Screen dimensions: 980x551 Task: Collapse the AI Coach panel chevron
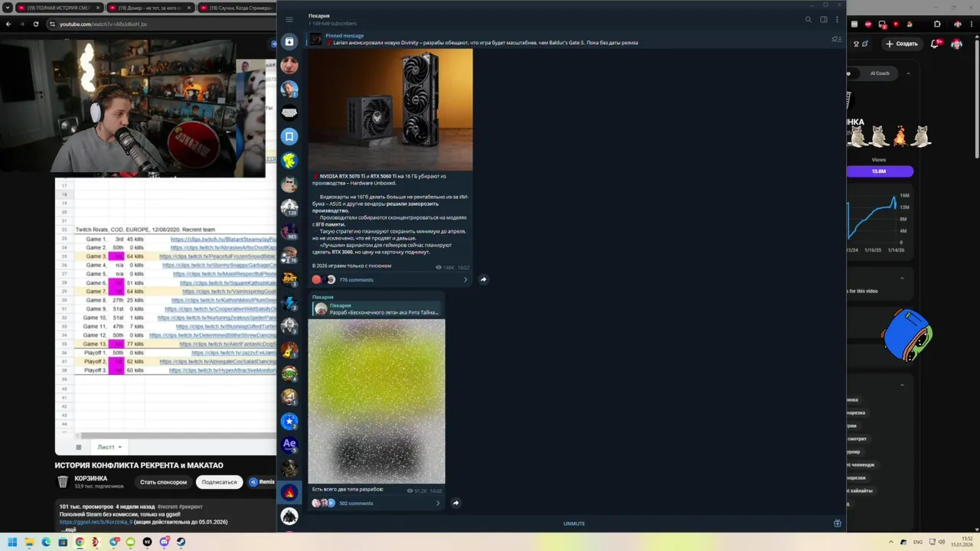908,73
